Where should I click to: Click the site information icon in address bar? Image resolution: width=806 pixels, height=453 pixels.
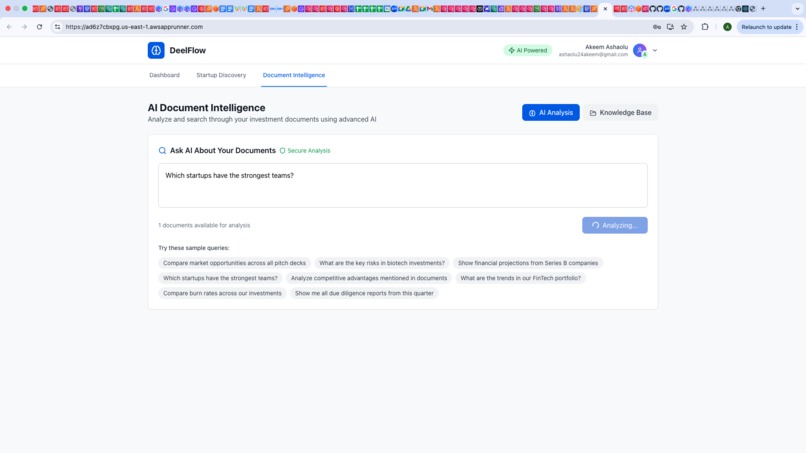coord(57,27)
